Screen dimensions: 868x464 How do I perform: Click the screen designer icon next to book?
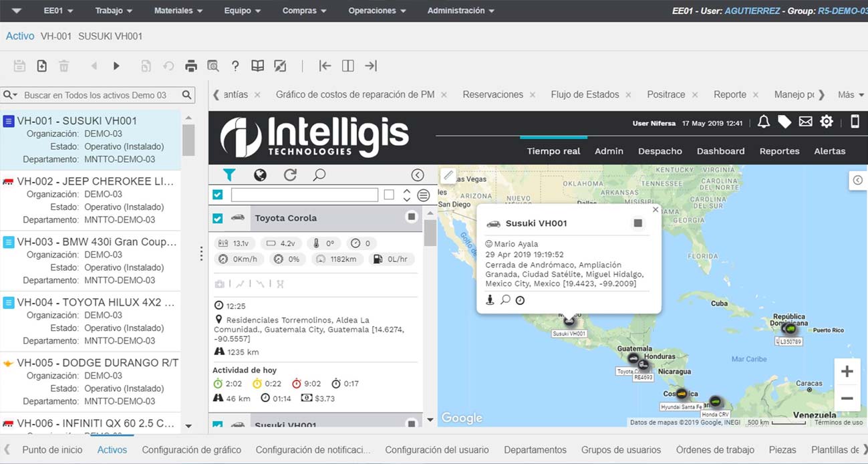[280, 66]
